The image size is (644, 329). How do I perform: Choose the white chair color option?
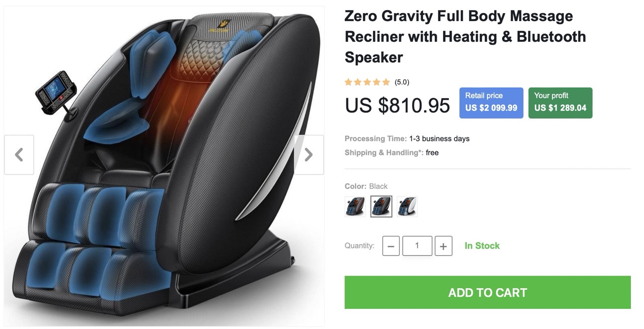click(x=407, y=206)
